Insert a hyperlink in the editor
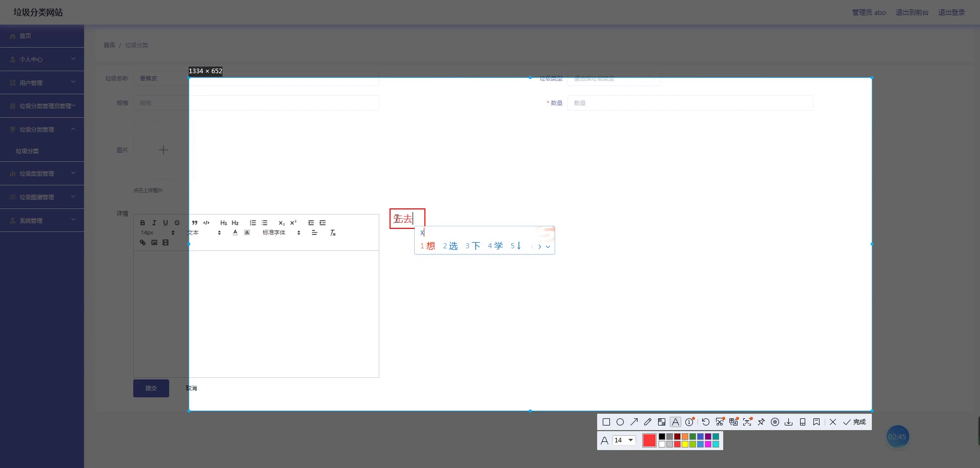The image size is (980, 468). [142, 243]
